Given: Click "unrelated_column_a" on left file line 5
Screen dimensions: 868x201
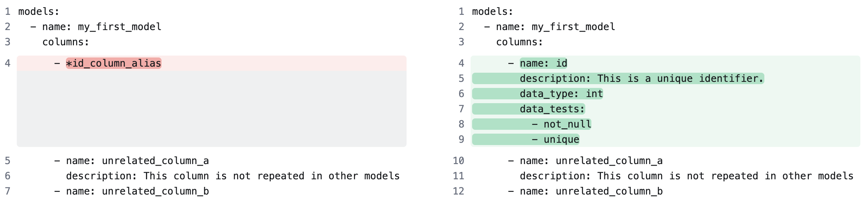Looking at the screenshot, I should coord(155,161).
